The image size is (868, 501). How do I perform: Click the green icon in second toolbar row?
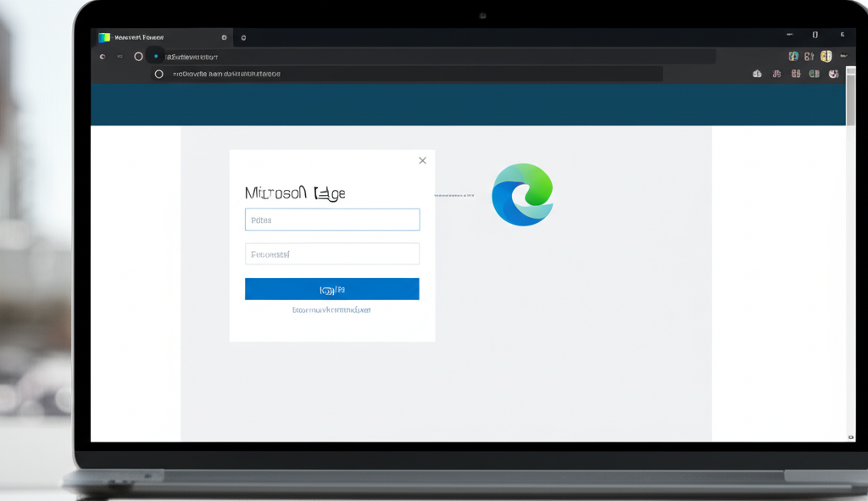pos(814,74)
